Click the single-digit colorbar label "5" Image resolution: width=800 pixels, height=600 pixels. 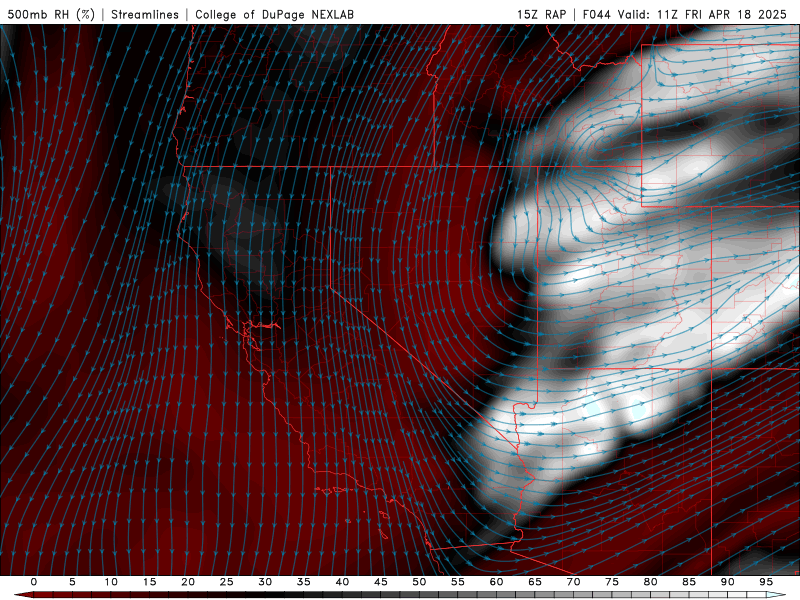(x=72, y=582)
